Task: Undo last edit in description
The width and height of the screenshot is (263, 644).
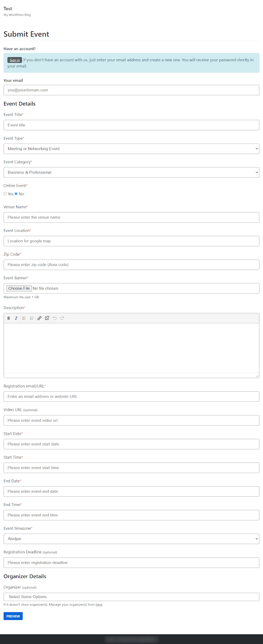Action: 55,318
